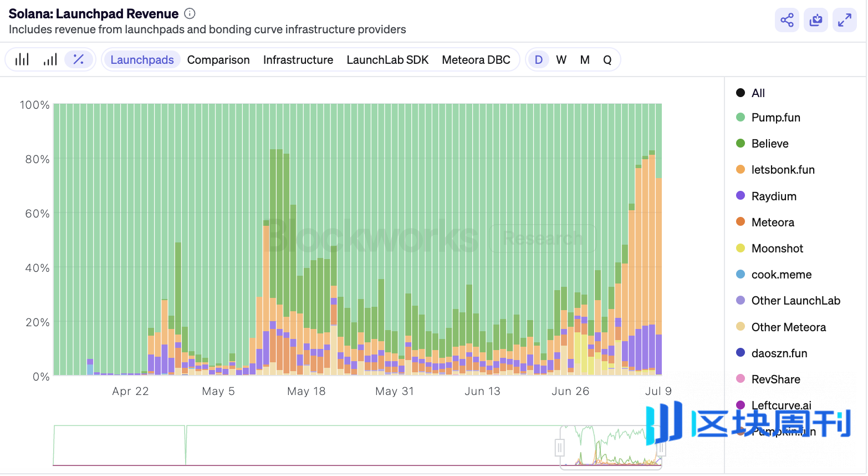Click the 80% y-axis label
This screenshot has width=868, height=476.
tap(37, 159)
